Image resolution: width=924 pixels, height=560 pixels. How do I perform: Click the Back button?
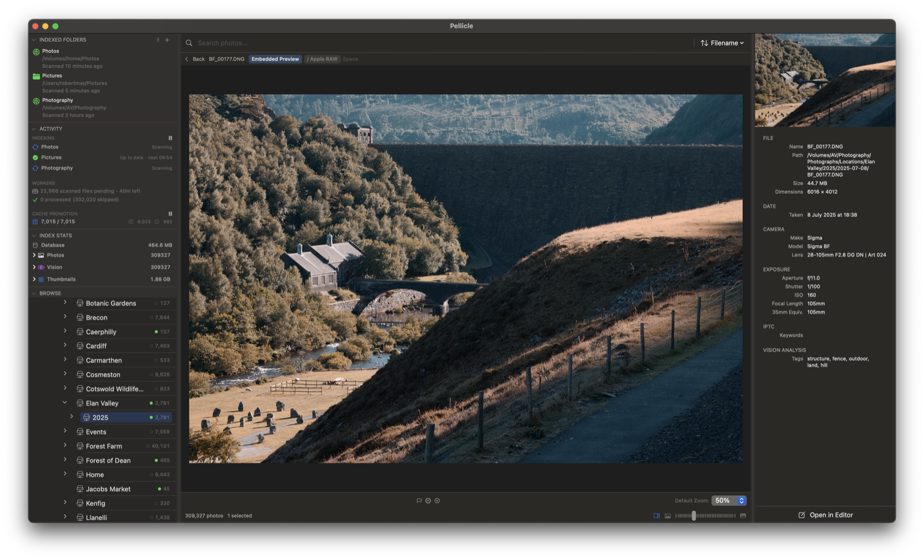(x=195, y=59)
